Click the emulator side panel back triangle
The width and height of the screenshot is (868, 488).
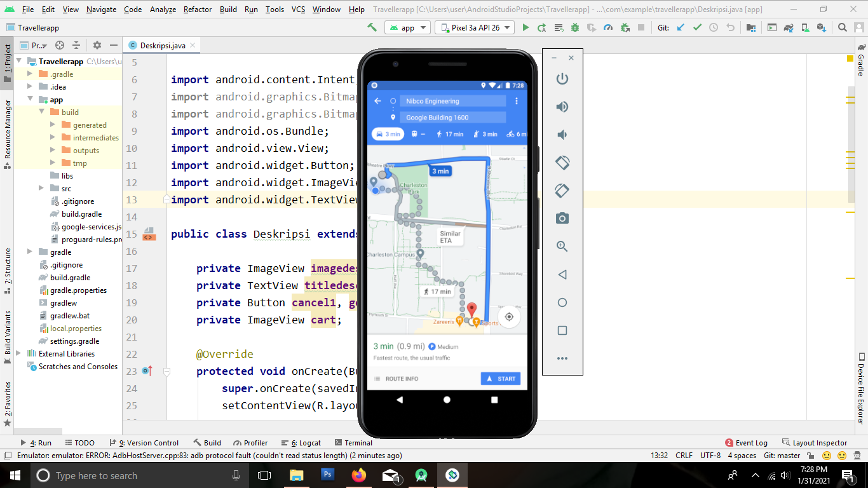(x=562, y=274)
